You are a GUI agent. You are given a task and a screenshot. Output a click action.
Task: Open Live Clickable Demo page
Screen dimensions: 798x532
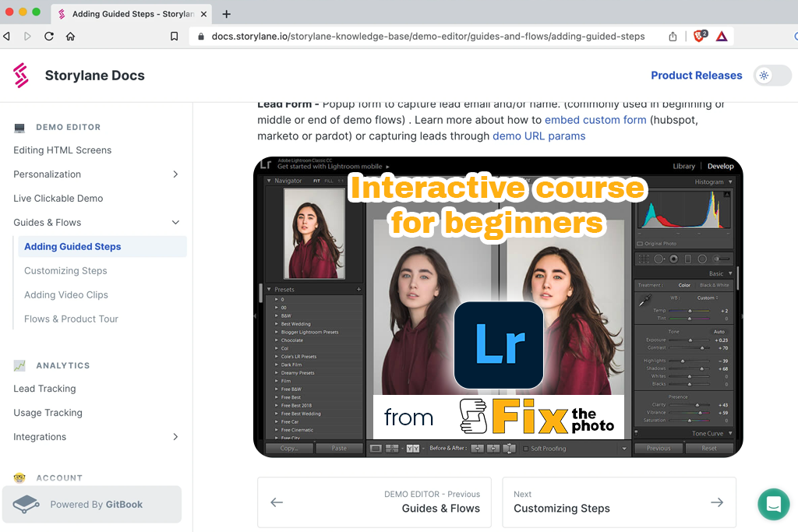[x=58, y=199]
